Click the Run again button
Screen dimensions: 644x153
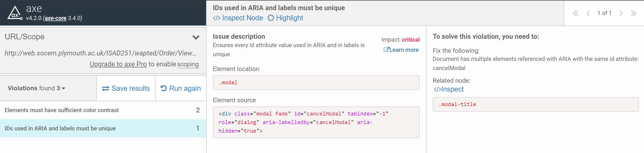[181, 88]
